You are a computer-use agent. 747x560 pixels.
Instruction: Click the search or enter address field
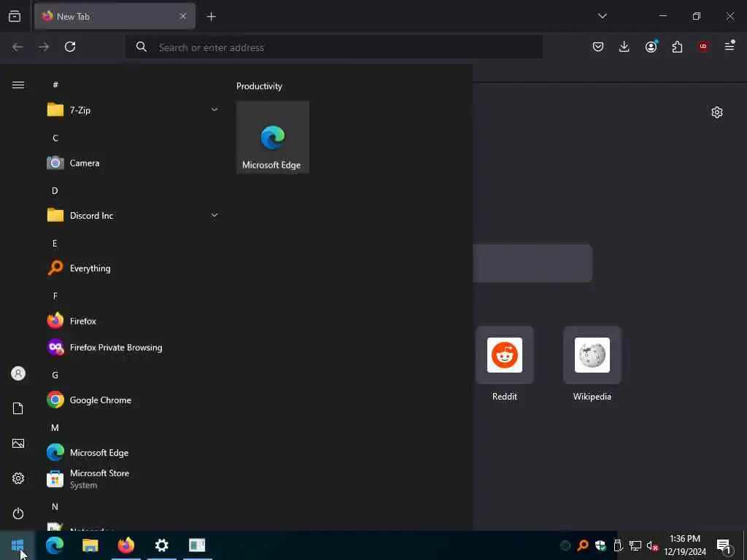(334, 47)
